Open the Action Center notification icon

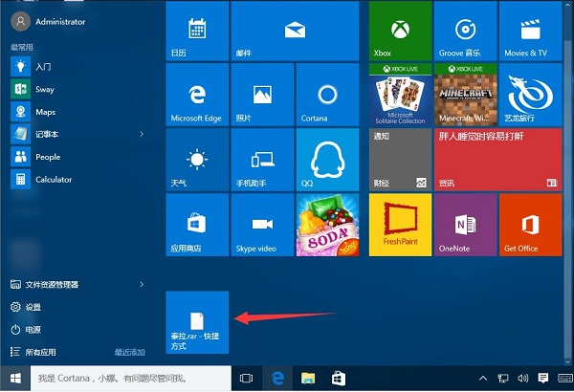(x=543, y=378)
